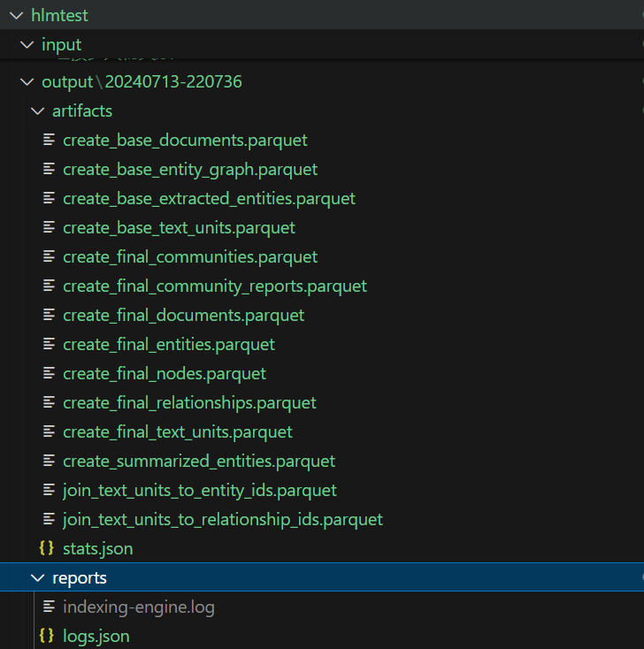Collapse the artifacts folder chevron
Screen dimensions: 644x649
[36, 111]
